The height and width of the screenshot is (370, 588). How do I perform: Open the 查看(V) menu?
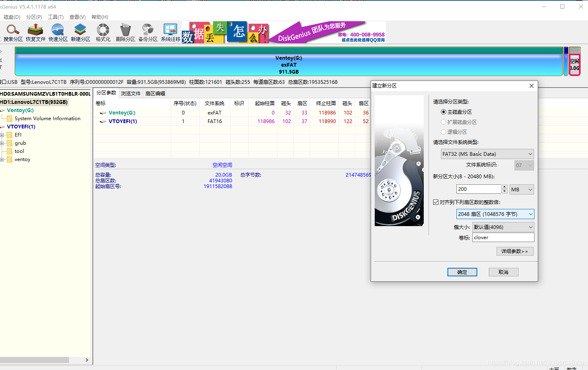point(77,17)
